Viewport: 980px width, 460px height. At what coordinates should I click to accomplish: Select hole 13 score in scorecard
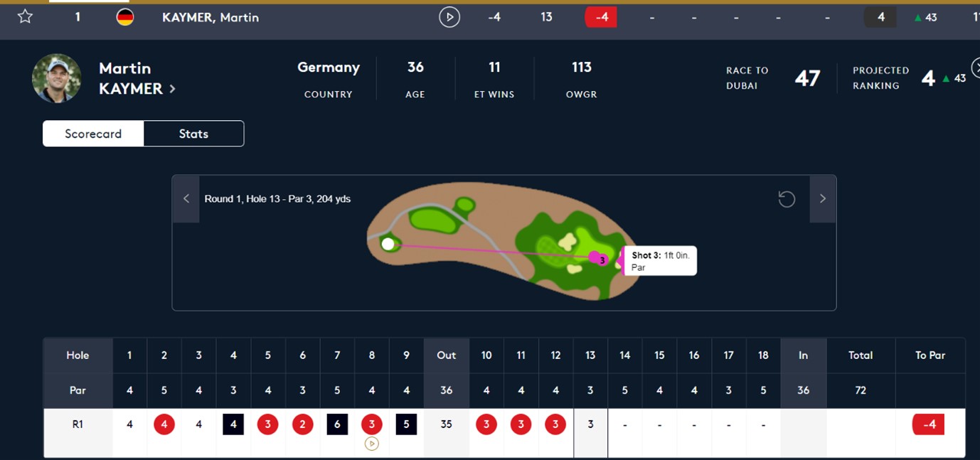point(590,424)
